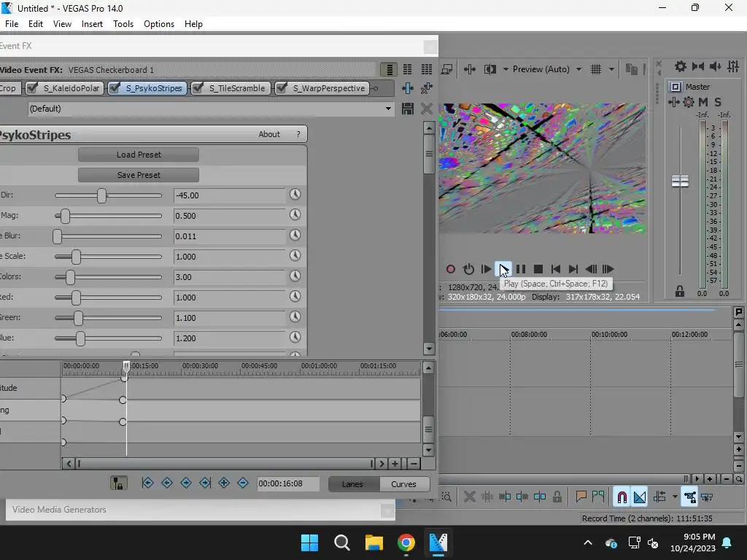Click the preview Overlays grid icon
The width and height of the screenshot is (747, 560).
tap(596, 69)
